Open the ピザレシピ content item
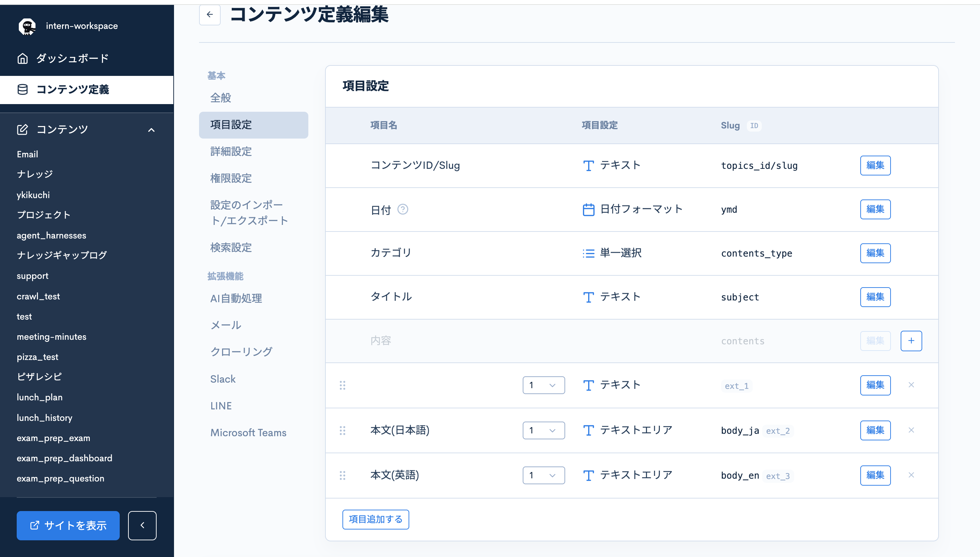The height and width of the screenshot is (557, 980). coord(39,377)
